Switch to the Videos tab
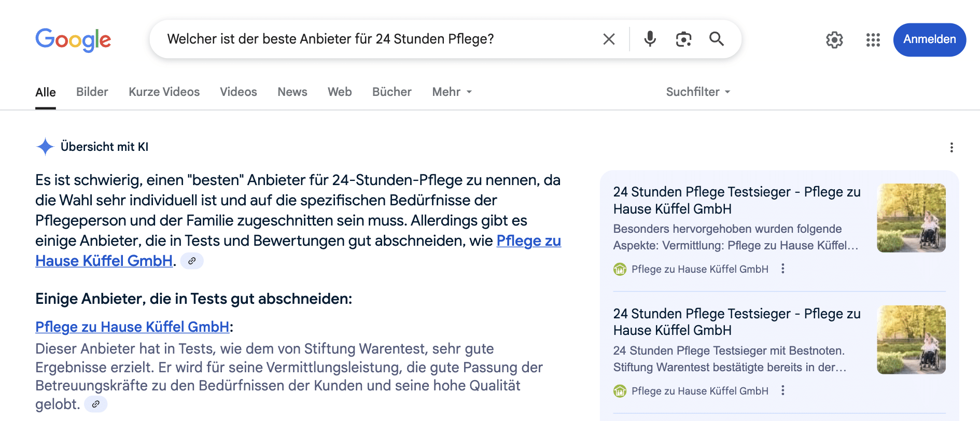Image resolution: width=980 pixels, height=421 pixels. (x=239, y=92)
